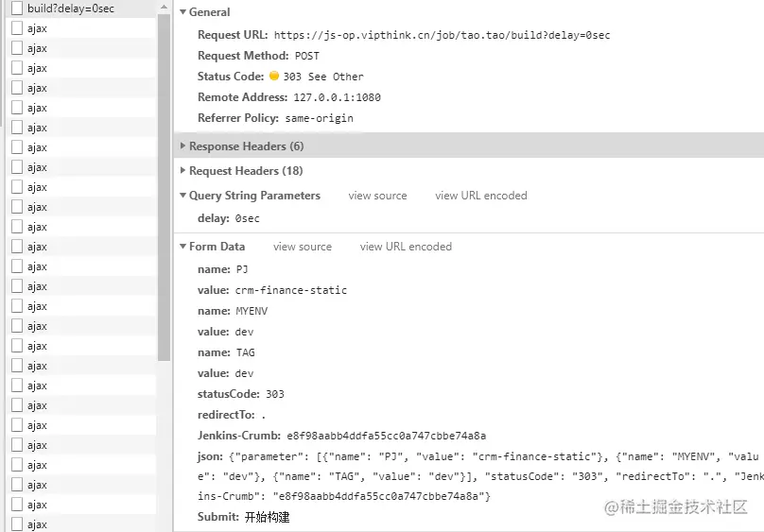The height and width of the screenshot is (532, 764).
Task: Select the POST request method value
Action: (x=307, y=56)
